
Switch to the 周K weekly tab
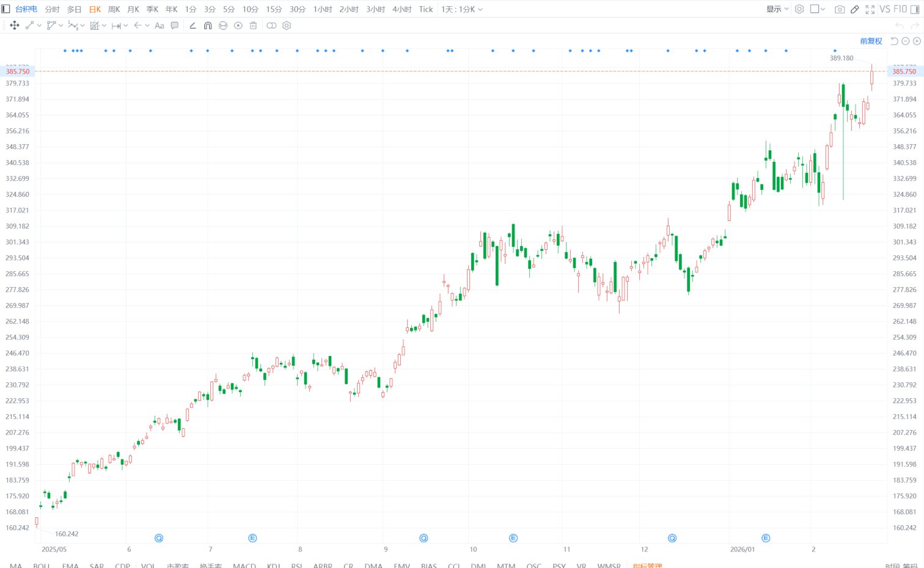tap(114, 9)
